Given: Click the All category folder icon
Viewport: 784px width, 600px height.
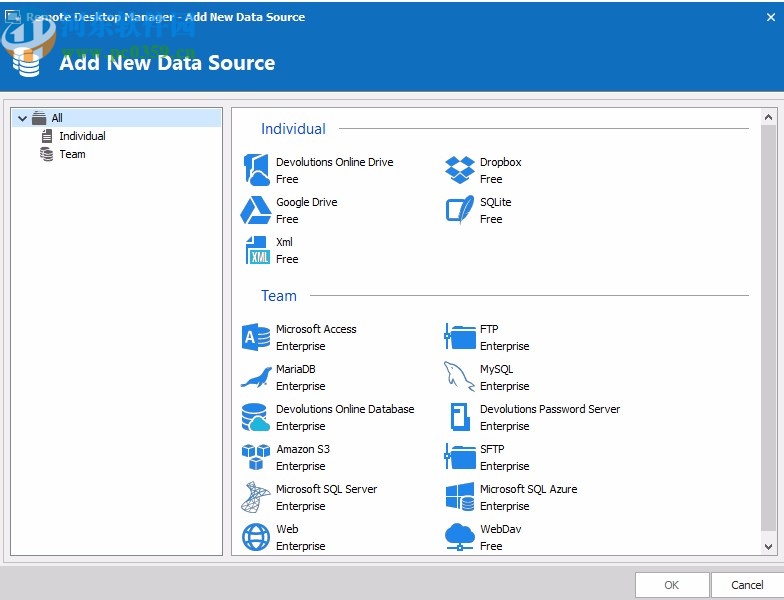Looking at the screenshot, I should pos(38,118).
